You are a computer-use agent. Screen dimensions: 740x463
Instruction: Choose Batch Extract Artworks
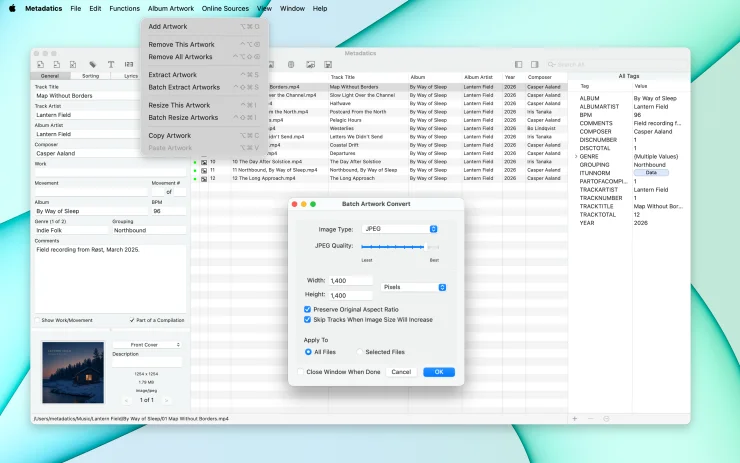[x=204, y=87]
